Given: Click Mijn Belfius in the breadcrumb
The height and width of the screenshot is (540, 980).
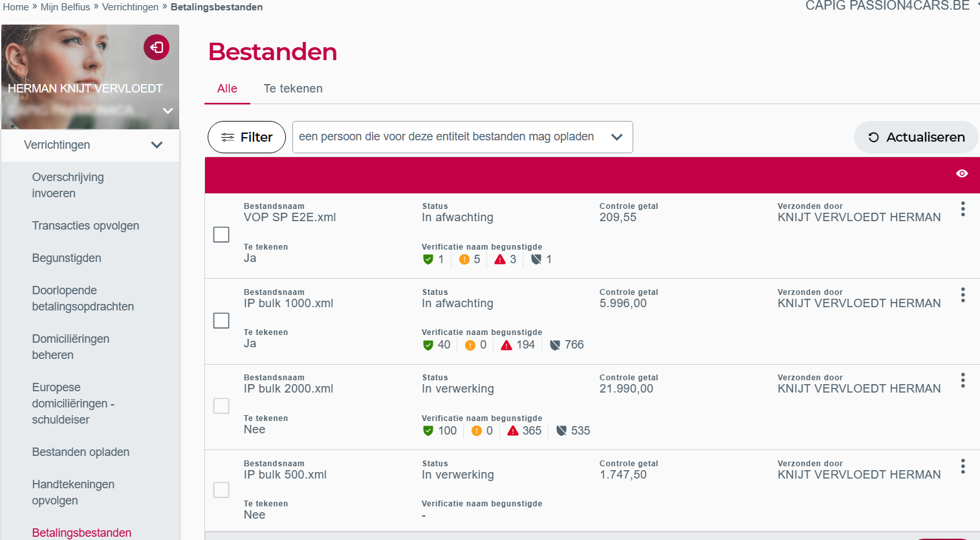Looking at the screenshot, I should [65, 7].
